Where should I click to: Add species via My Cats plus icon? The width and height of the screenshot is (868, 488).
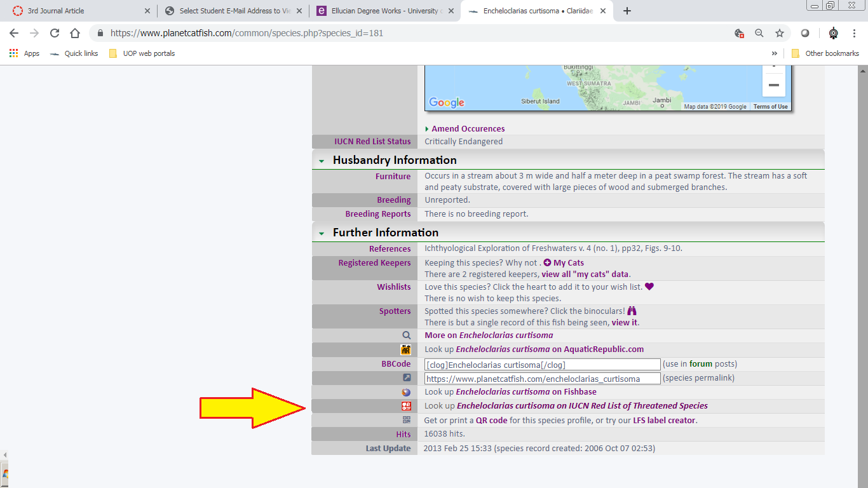tap(547, 262)
